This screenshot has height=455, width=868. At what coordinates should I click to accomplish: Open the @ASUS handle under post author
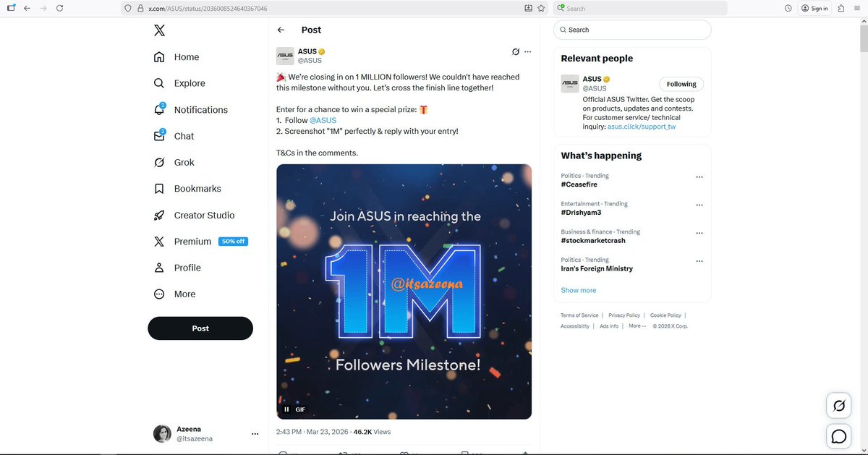click(x=310, y=61)
